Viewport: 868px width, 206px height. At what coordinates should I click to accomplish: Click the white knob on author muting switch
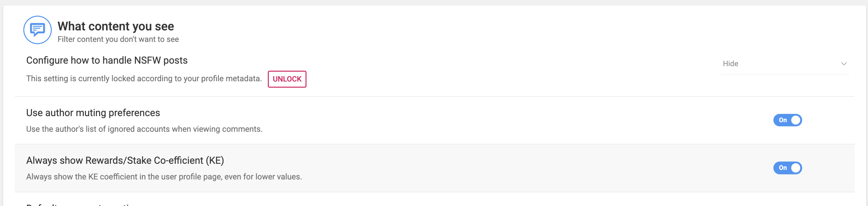click(x=795, y=120)
